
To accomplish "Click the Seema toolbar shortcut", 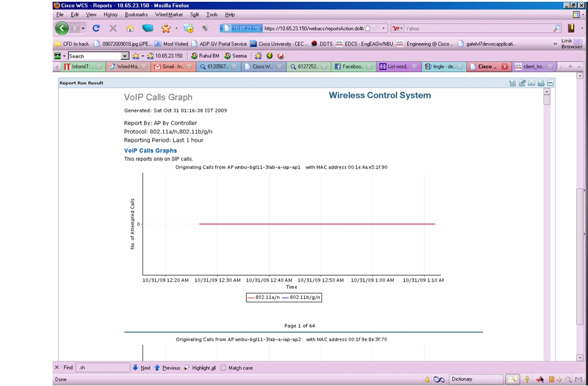I will coord(235,56).
